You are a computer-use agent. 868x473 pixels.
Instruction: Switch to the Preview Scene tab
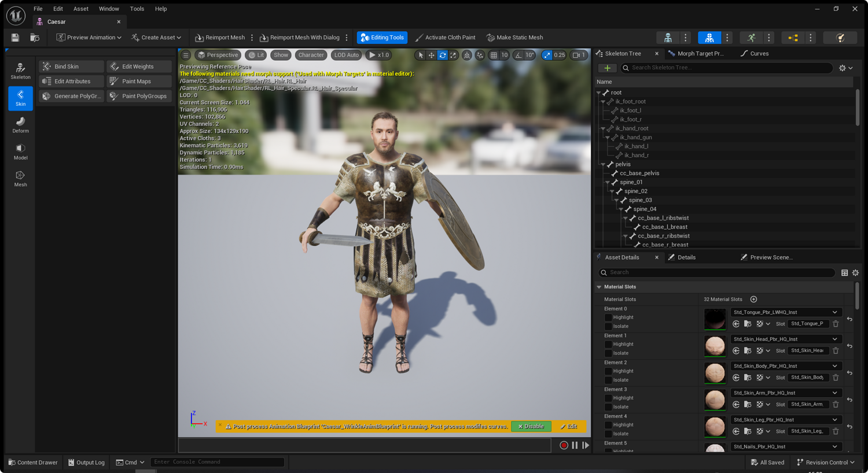click(x=766, y=257)
